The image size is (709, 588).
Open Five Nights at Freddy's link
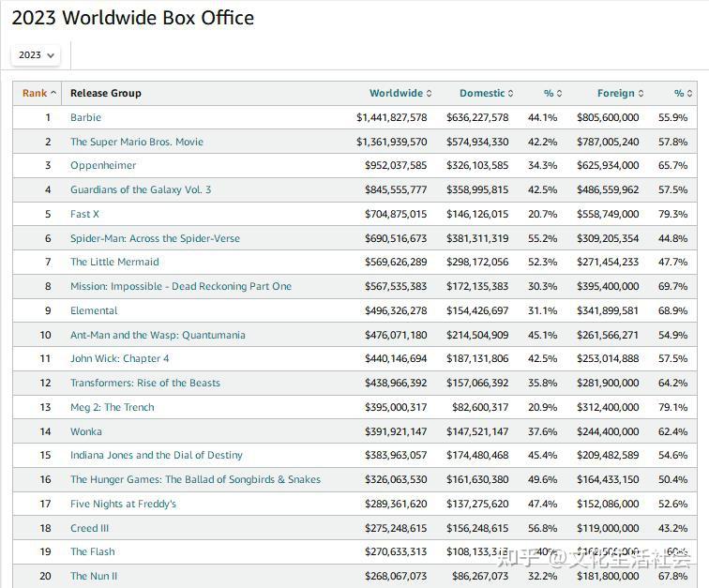[x=123, y=505]
